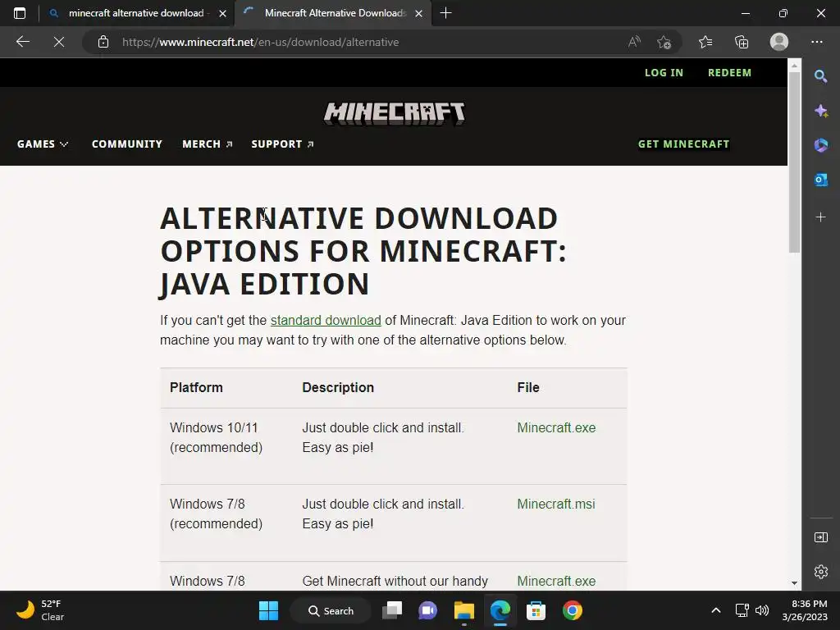Download Minecraft.msi for Windows 7/8

[x=556, y=504]
